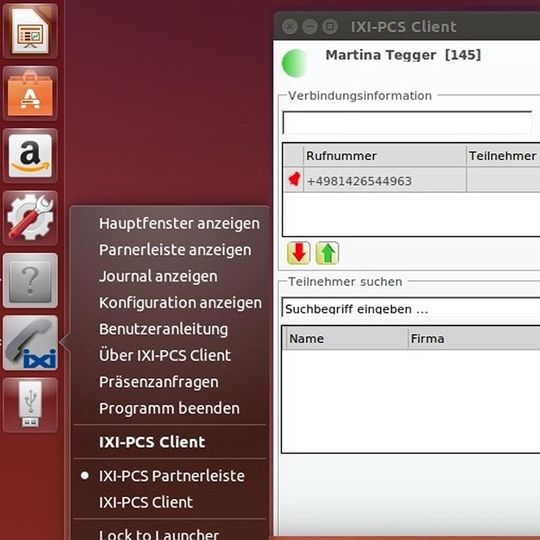540x540 pixels.
Task: Click the green presence status indicator
Action: click(x=294, y=63)
